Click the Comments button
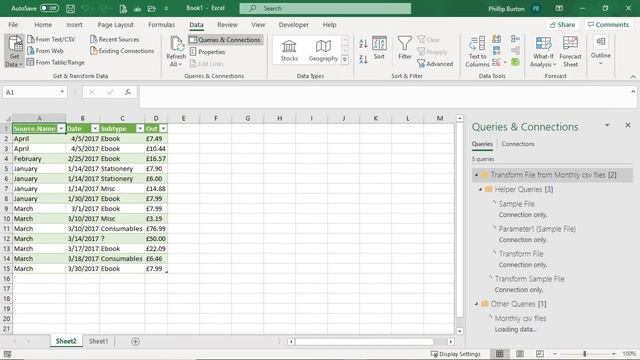 [608, 24]
